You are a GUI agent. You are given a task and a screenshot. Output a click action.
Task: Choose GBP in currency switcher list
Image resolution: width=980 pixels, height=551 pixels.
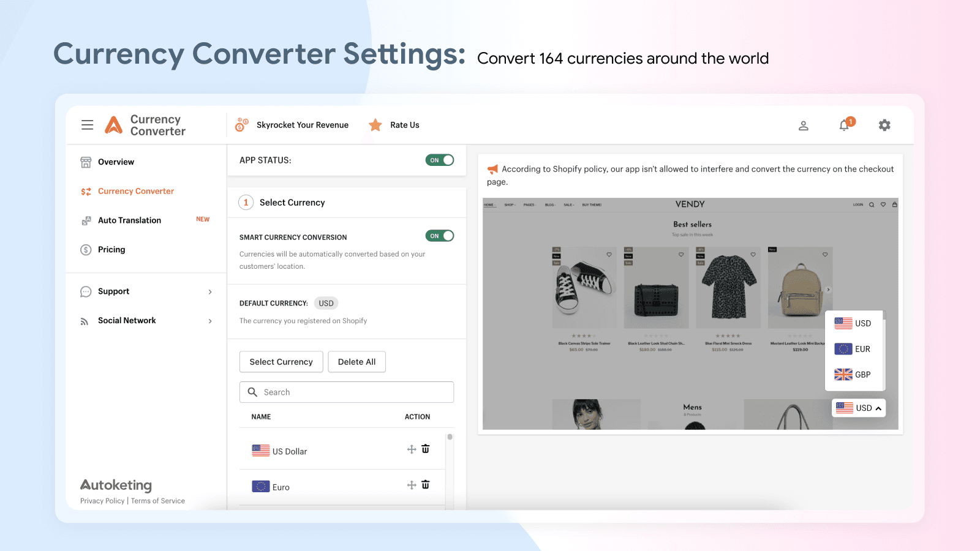pyautogui.click(x=853, y=375)
